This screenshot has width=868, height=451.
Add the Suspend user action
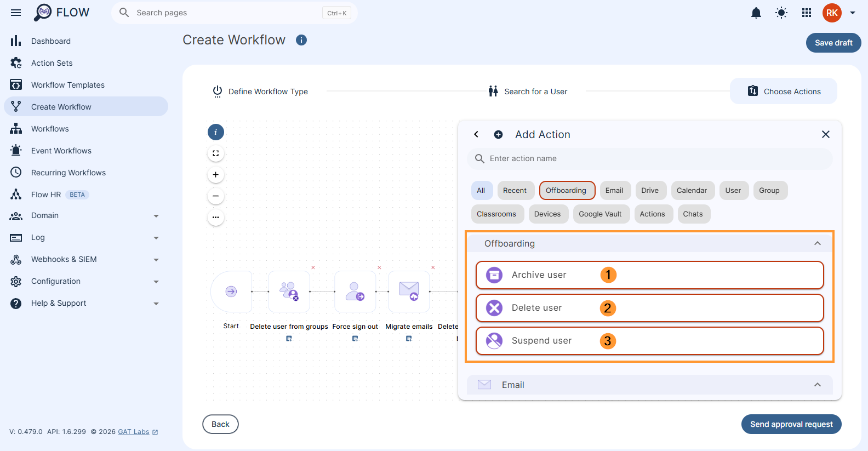click(650, 341)
